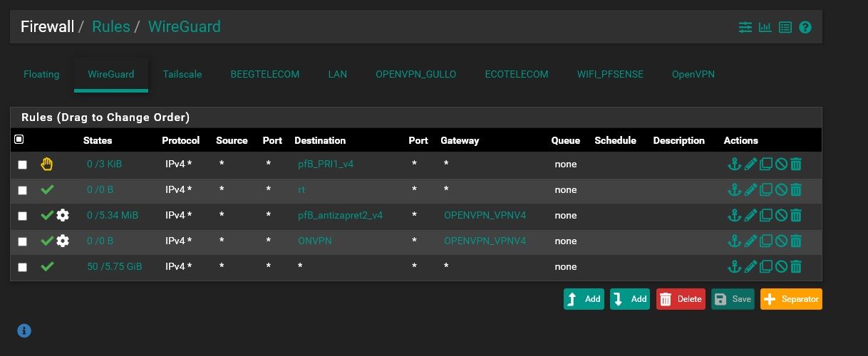
Task: Click the blue info icon below the table
Action: (24, 330)
